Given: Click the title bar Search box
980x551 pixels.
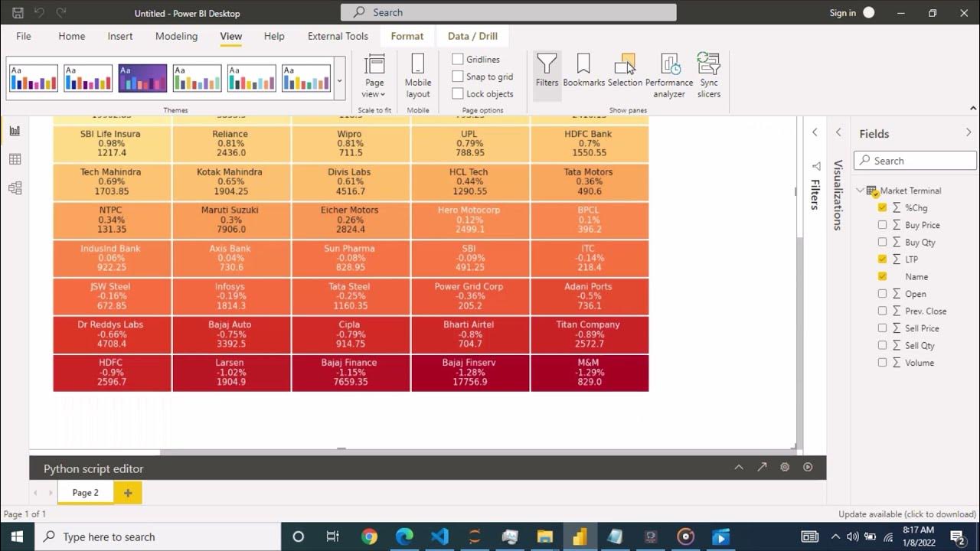Looking at the screenshot, I should coord(508,12).
